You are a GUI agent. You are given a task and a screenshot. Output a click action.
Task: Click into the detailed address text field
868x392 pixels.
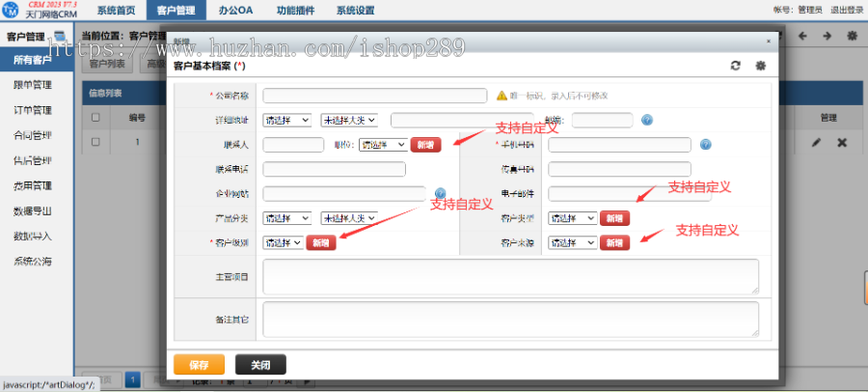462,120
